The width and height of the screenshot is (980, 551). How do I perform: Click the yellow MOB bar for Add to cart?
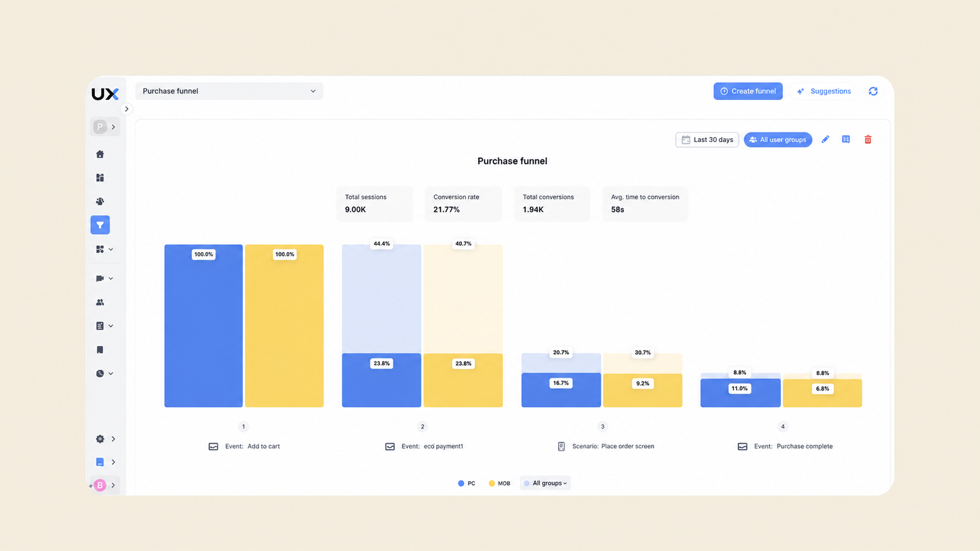pos(284,326)
